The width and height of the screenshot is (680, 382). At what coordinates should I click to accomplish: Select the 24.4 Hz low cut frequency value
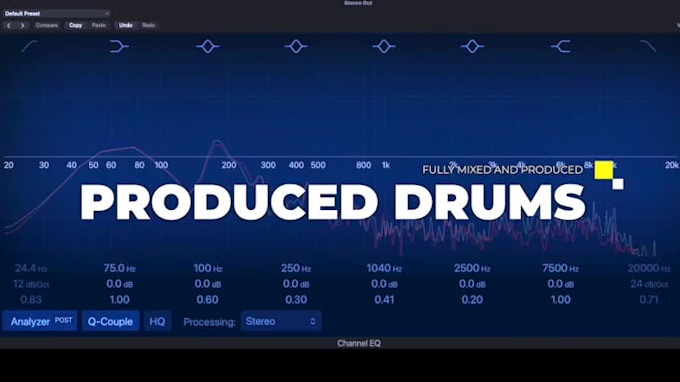[x=31, y=268]
